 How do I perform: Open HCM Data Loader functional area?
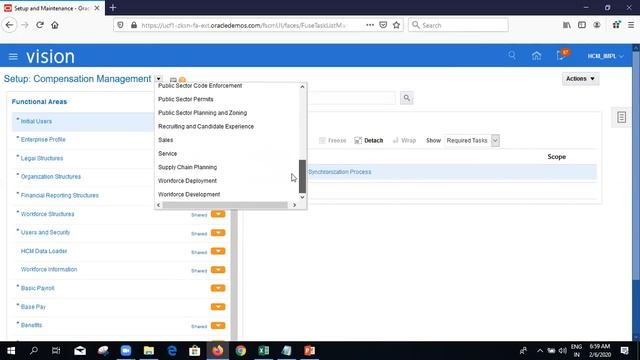(44, 251)
